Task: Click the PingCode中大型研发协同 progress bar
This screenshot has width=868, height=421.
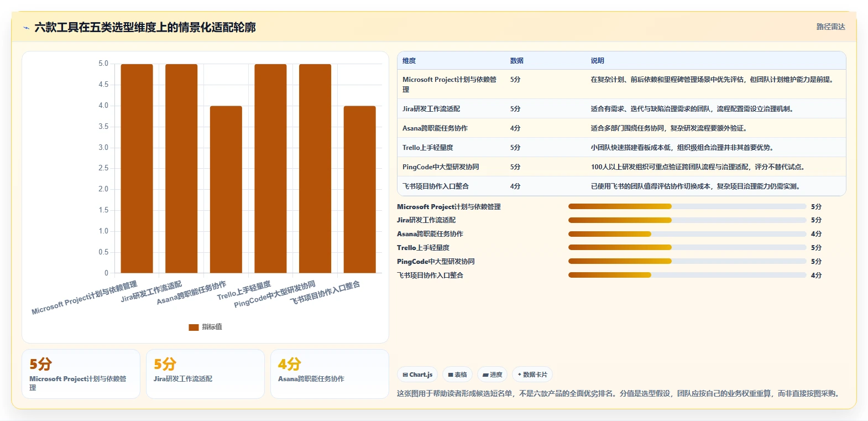Action: click(687, 261)
